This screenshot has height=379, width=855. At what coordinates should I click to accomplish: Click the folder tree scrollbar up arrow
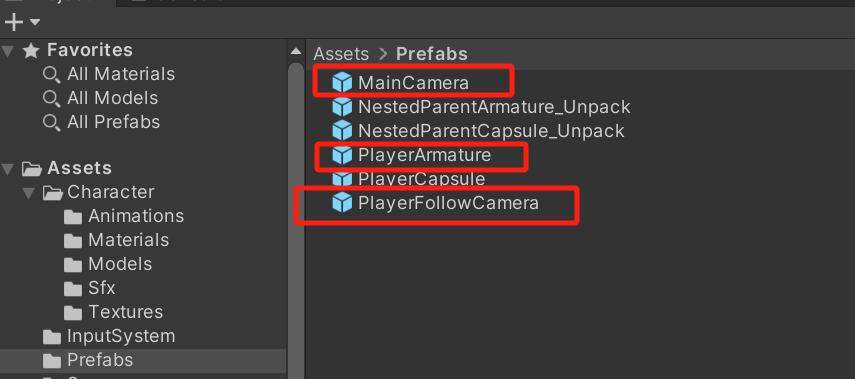296,52
